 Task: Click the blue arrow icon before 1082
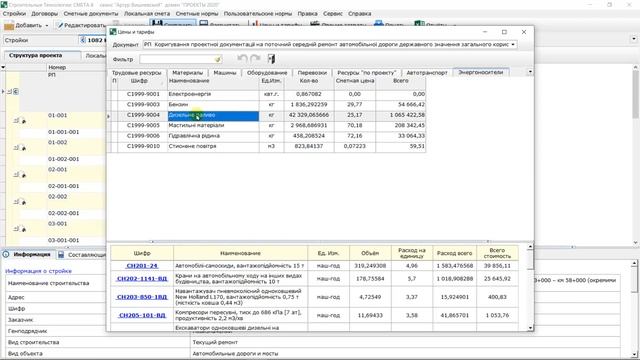[83, 40]
